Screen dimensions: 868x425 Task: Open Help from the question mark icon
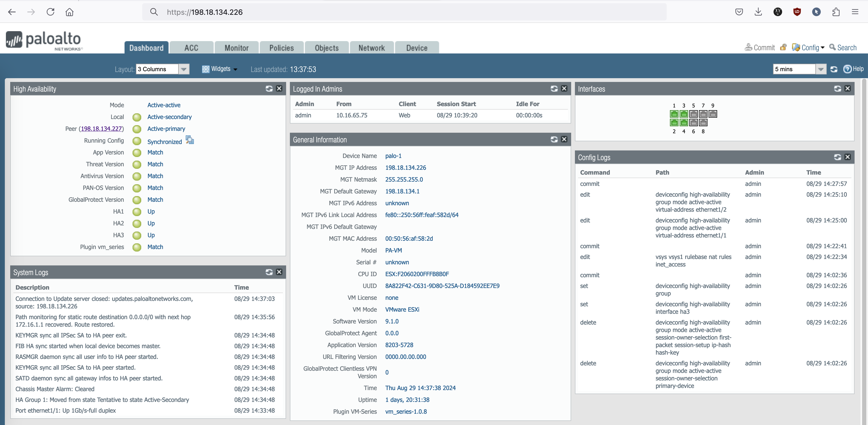(x=847, y=69)
